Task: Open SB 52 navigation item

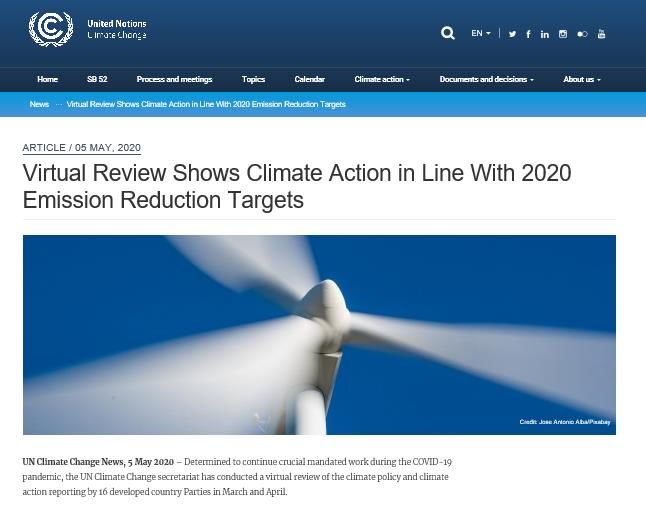Action: coord(97,79)
